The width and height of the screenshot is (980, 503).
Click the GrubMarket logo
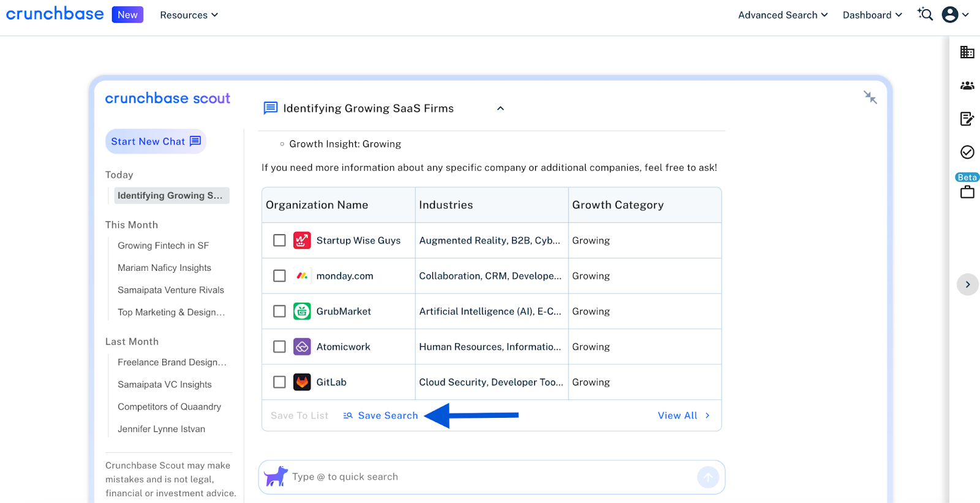pos(302,311)
